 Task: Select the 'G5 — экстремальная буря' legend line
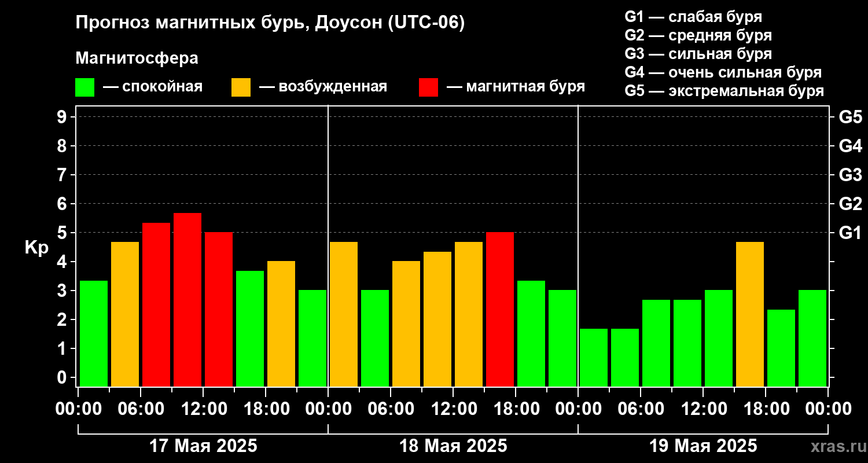pos(724,91)
